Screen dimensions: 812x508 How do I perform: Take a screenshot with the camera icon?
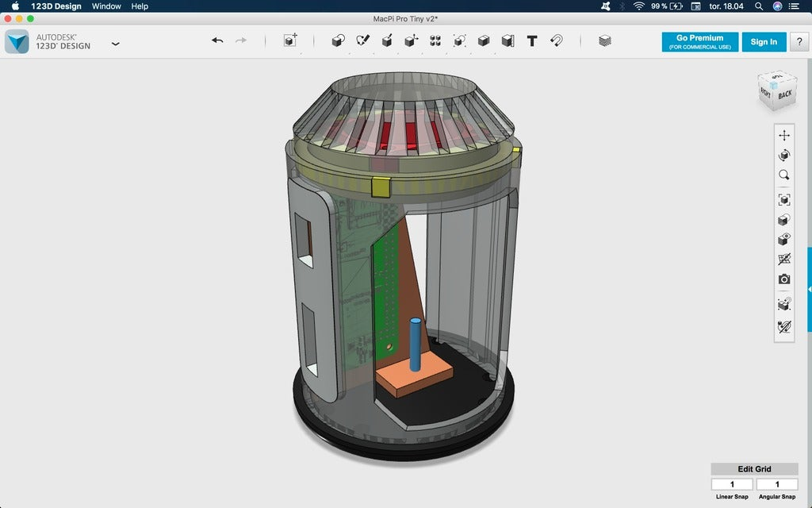[784, 279]
